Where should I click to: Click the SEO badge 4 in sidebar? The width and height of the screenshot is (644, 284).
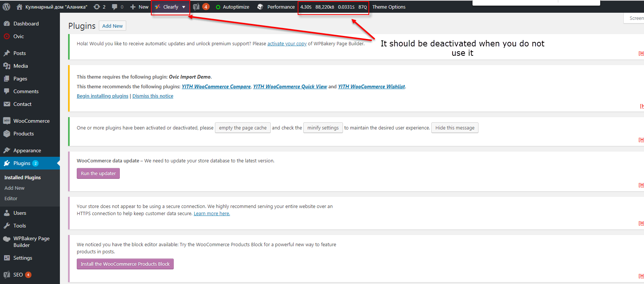pyautogui.click(x=28, y=275)
